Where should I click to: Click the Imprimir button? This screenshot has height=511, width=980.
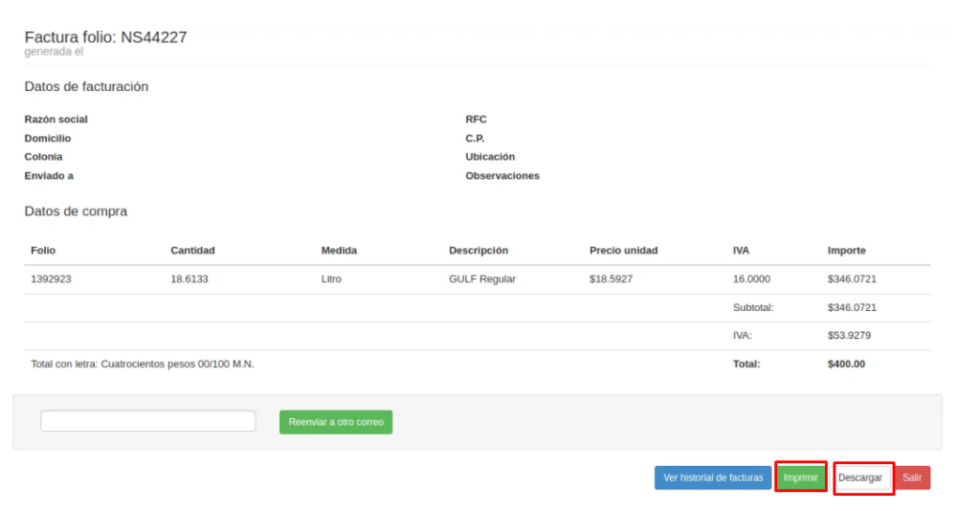[801, 478]
